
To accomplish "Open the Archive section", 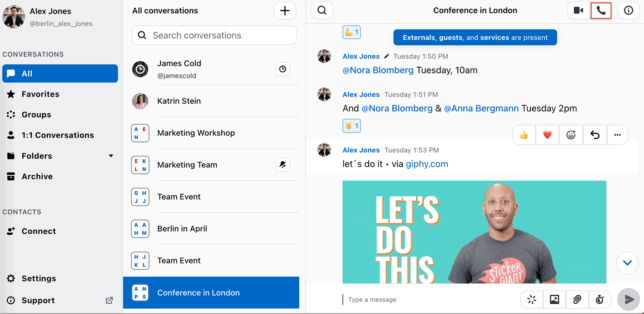I will 37,177.
